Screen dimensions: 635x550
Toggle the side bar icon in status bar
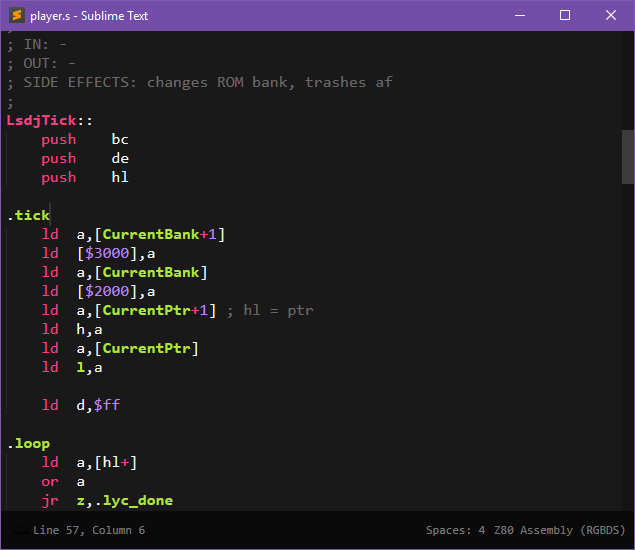click(20, 530)
